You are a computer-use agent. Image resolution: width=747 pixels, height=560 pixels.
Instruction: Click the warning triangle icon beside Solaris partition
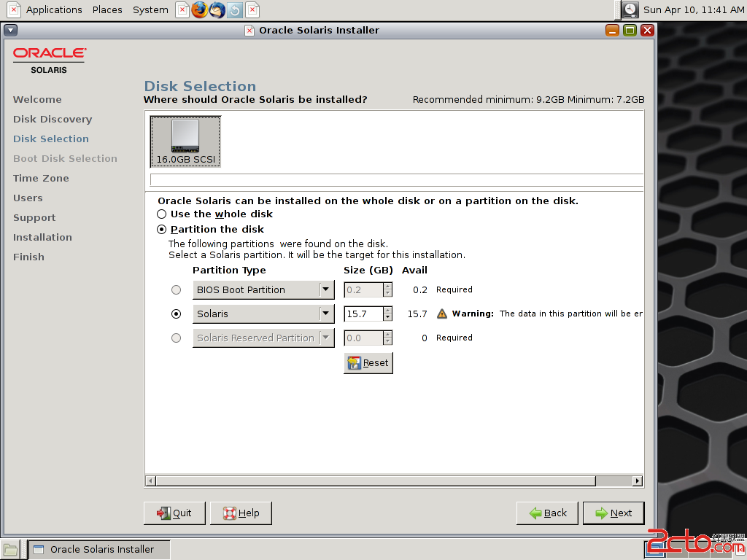click(x=442, y=314)
